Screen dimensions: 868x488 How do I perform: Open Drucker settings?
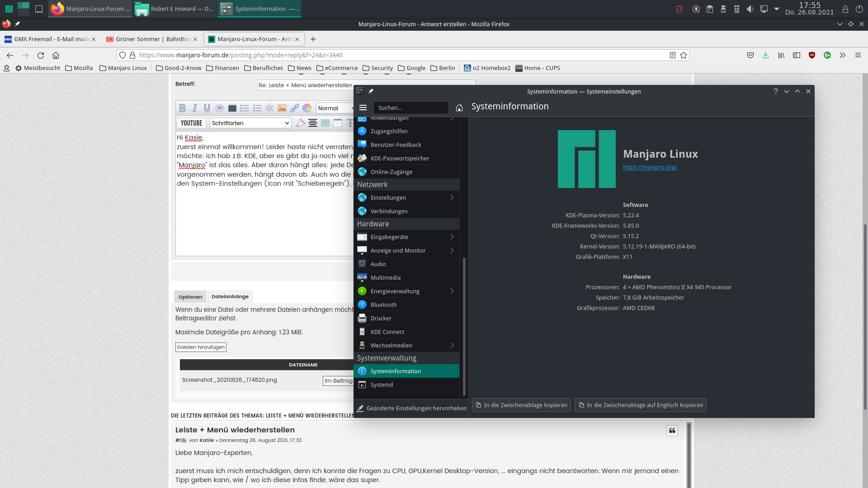coord(406,318)
